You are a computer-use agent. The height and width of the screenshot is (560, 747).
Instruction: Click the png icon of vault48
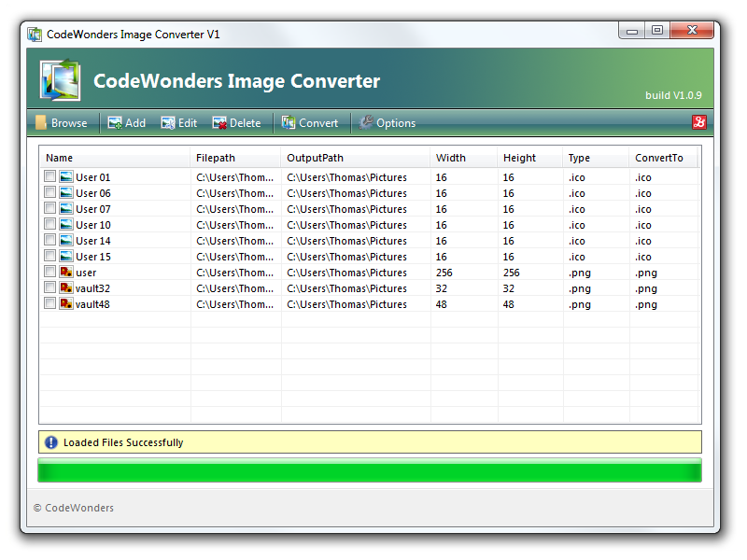(66, 303)
